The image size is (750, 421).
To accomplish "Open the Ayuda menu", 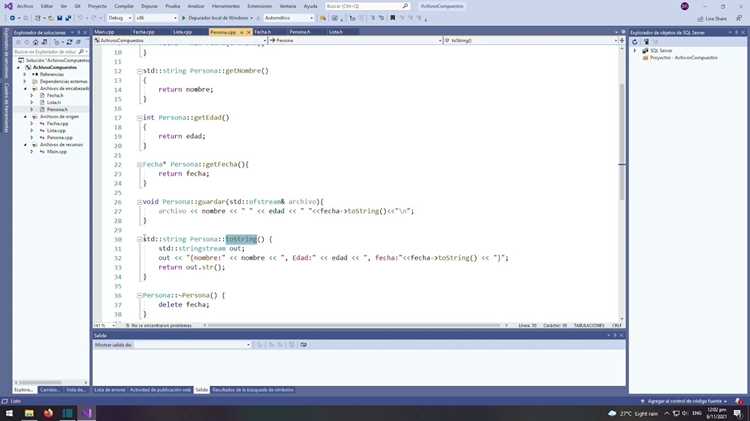I will pos(310,6).
